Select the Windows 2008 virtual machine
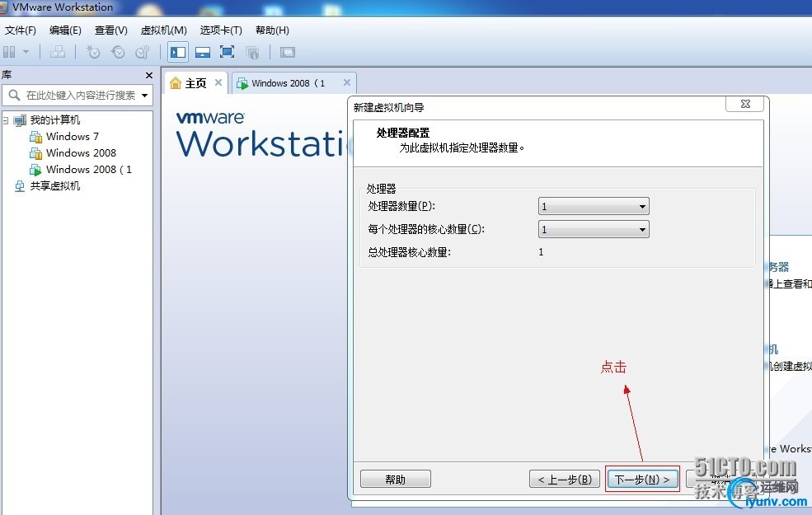Image resolution: width=812 pixels, height=515 pixels. tap(81, 153)
